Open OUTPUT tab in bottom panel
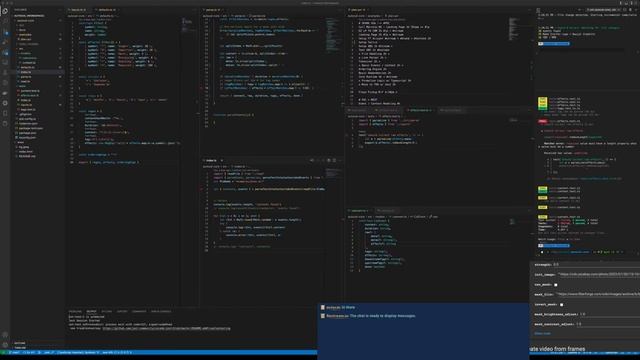Viewport: 640px width, 360px height. (91, 311)
